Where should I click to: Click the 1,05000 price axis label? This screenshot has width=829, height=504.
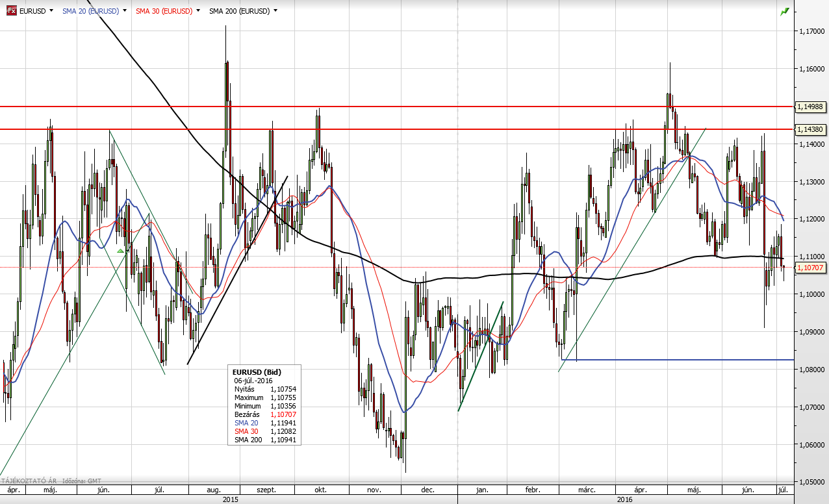(x=812, y=483)
